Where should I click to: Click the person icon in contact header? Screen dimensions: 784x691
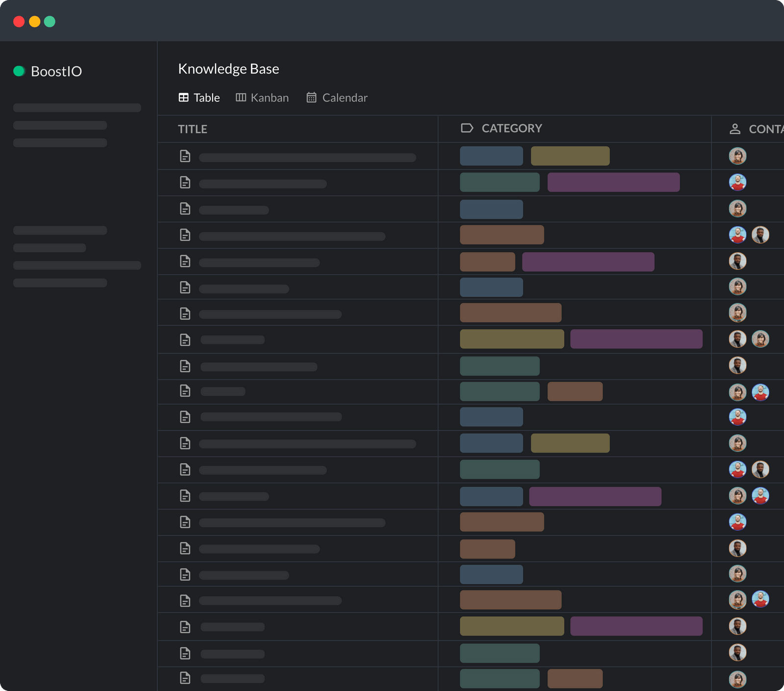(x=735, y=129)
